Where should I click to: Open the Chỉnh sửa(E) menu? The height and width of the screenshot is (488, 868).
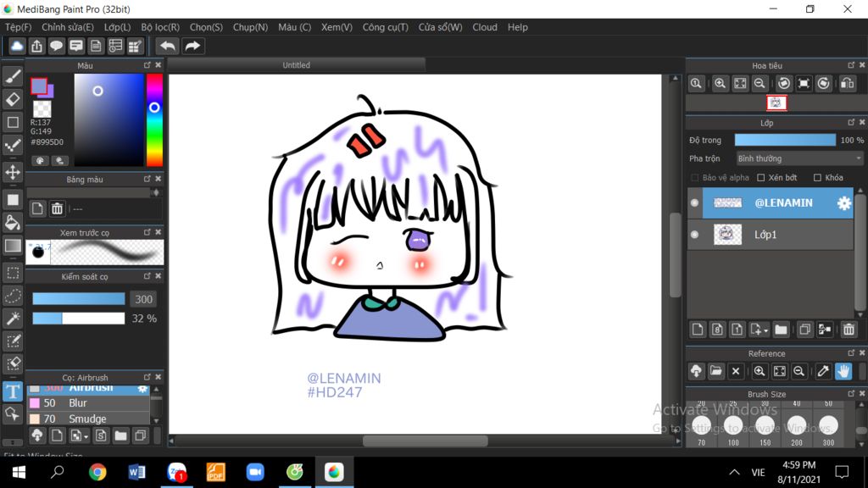tap(68, 27)
